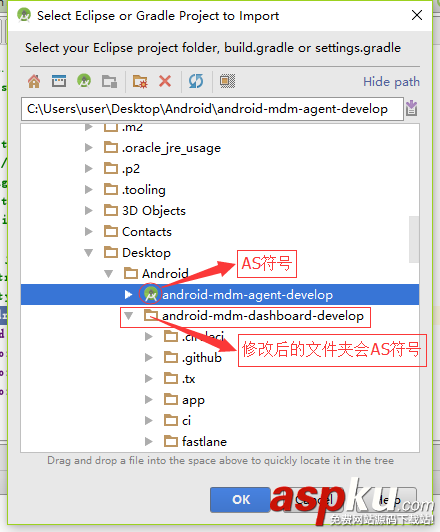The height and width of the screenshot is (532, 440).
Task: Click the Module directory toolbar icon
Action: tap(110, 81)
